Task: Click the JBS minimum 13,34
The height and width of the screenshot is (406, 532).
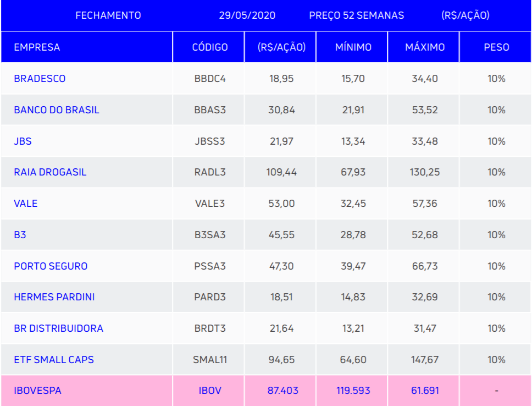Action: [x=353, y=141]
